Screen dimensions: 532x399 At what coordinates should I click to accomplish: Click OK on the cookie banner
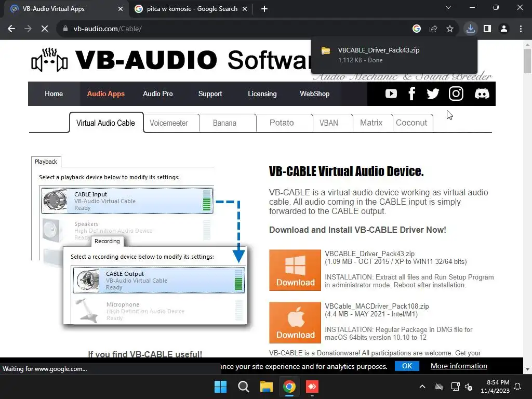point(407,366)
